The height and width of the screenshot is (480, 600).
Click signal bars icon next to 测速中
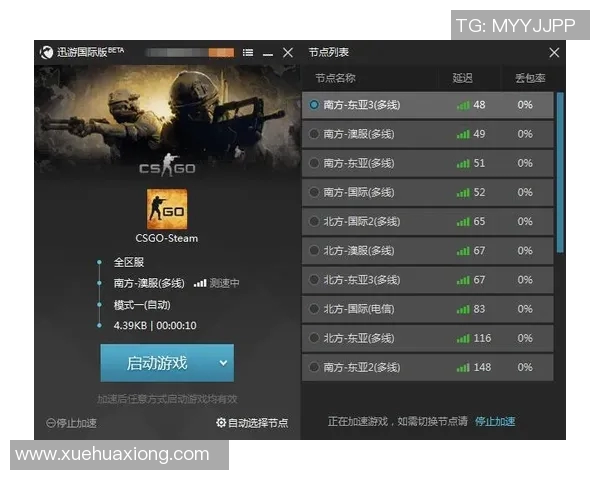point(200,283)
